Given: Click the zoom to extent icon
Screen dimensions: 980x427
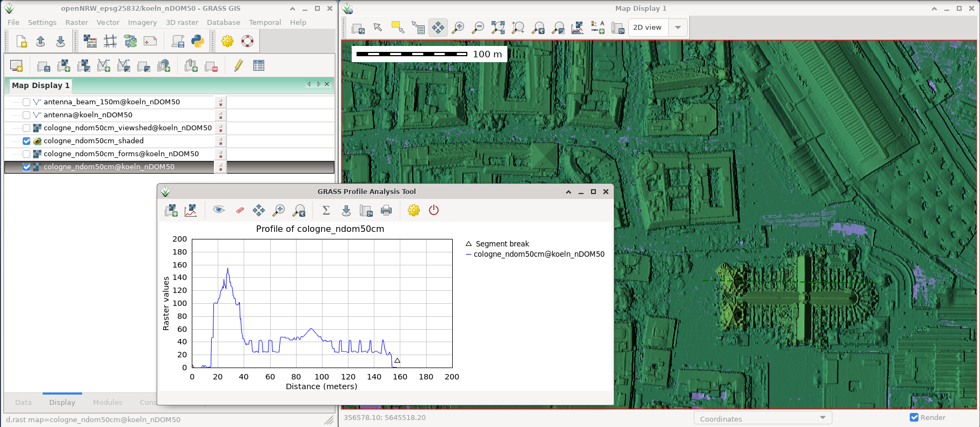Looking at the screenshot, I should (498, 28).
